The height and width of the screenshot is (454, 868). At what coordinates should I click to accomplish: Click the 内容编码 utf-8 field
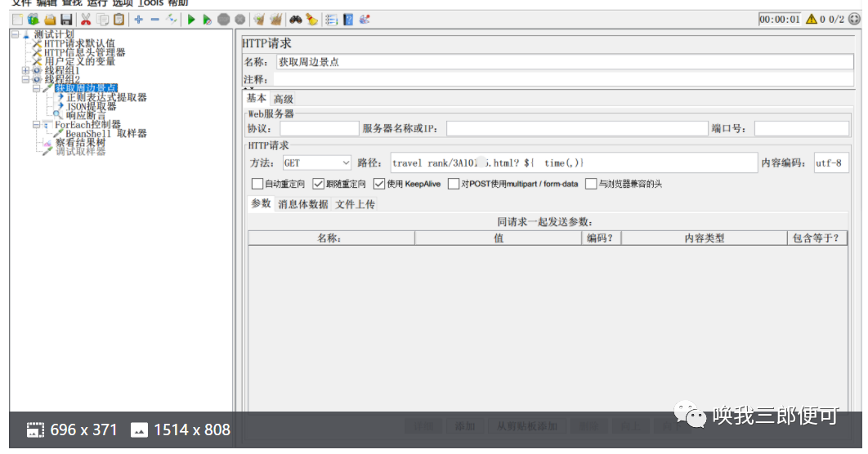click(x=831, y=162)
